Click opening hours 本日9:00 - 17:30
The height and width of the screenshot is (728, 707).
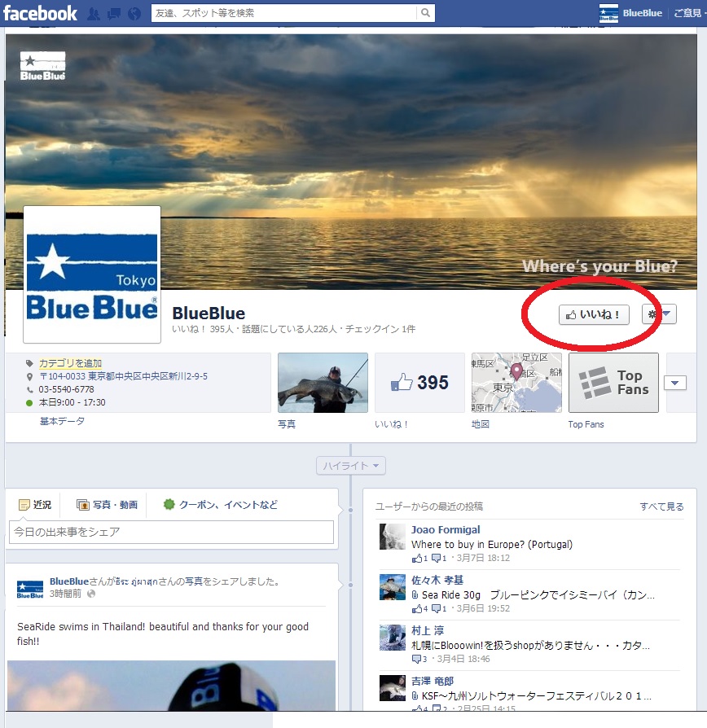point(72,402)
